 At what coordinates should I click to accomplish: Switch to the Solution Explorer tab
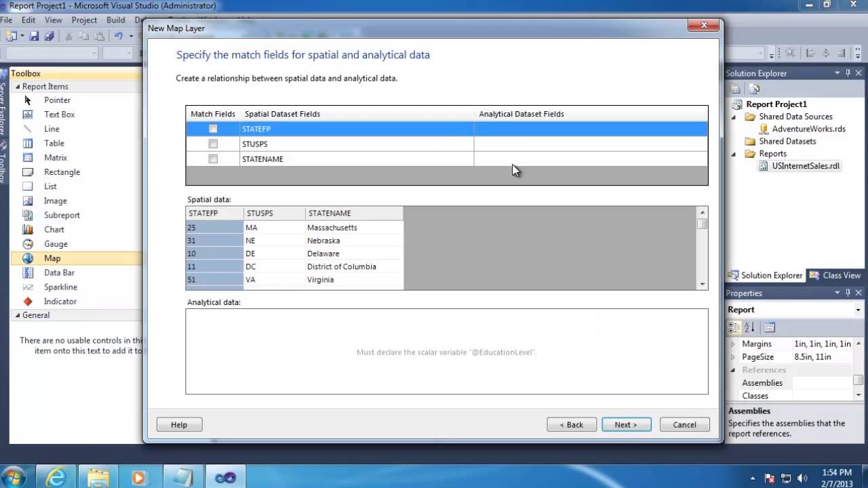tap(765, 275)
